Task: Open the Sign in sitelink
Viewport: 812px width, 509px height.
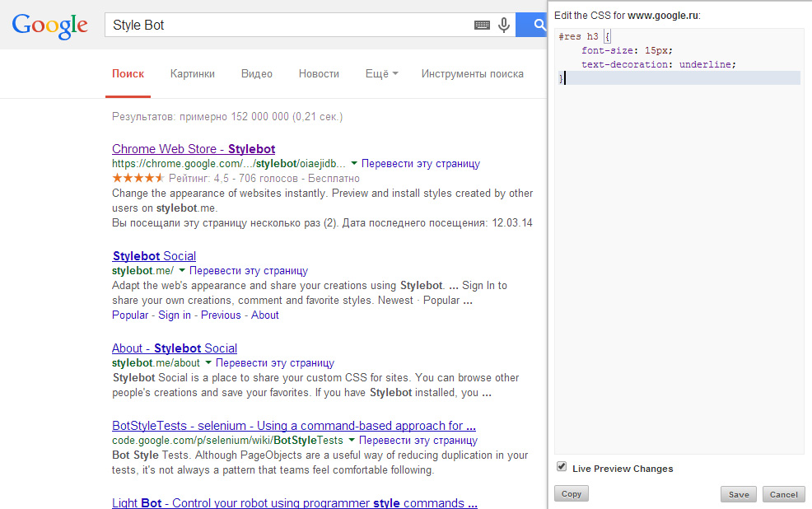Action: (175, 315)
